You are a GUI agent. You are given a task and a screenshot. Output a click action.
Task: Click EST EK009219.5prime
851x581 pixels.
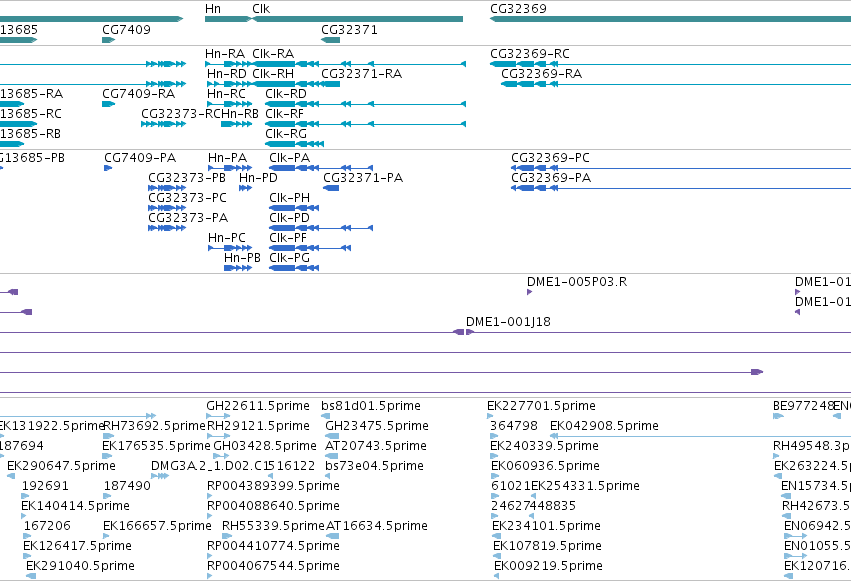point(549,567)
